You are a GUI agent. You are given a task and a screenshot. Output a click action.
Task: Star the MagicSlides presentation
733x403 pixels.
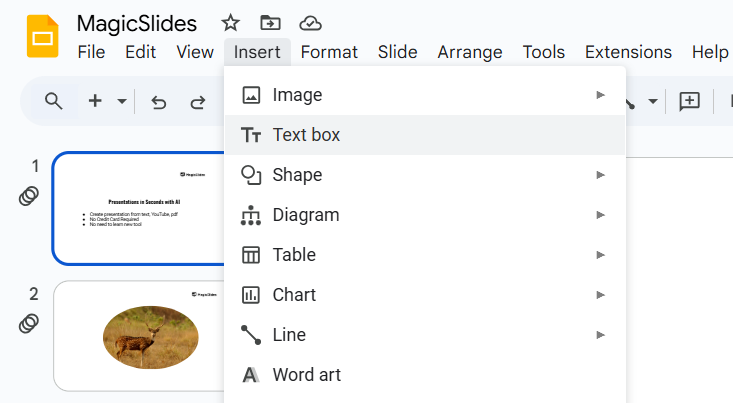[x=230, y=23]
